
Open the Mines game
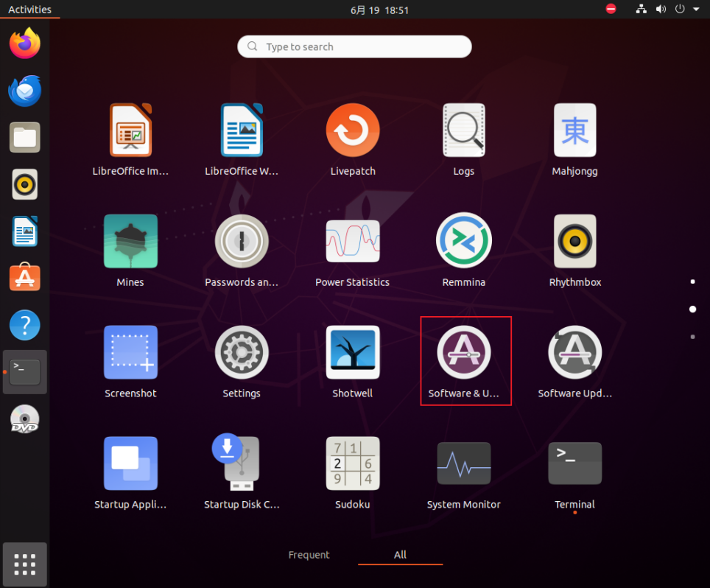[130, 241]
